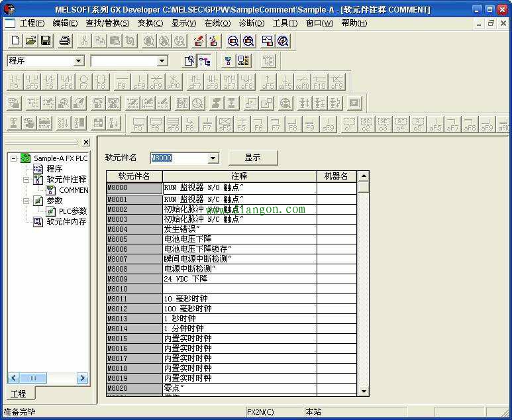Click the device name M8000 input field
This screenshot has width=512, height=420.
pyautogui.click(x=179, y=158)
